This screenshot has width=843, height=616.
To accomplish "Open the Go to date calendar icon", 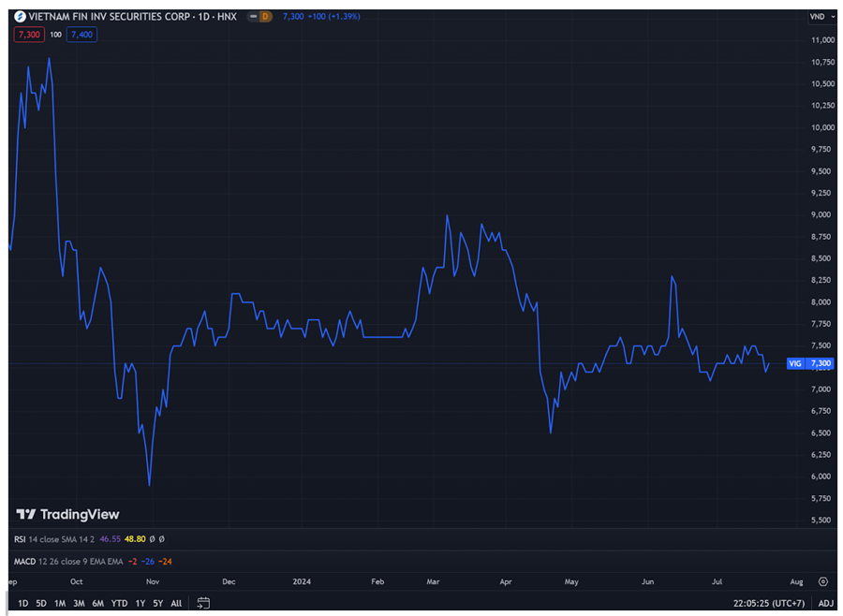I will (x=203, y=603).
